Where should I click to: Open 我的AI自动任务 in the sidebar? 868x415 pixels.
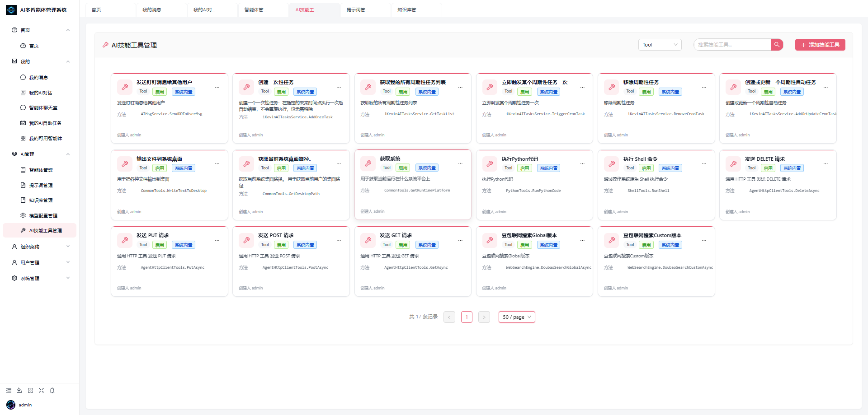tap(41, 123)
